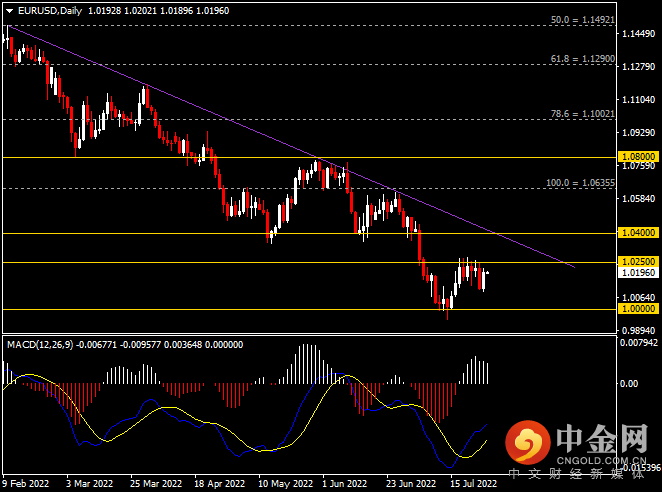This screenshot has height=492, width=662.
Task: Click the 1 Jun 2022 date label
Action: (345, 484)
